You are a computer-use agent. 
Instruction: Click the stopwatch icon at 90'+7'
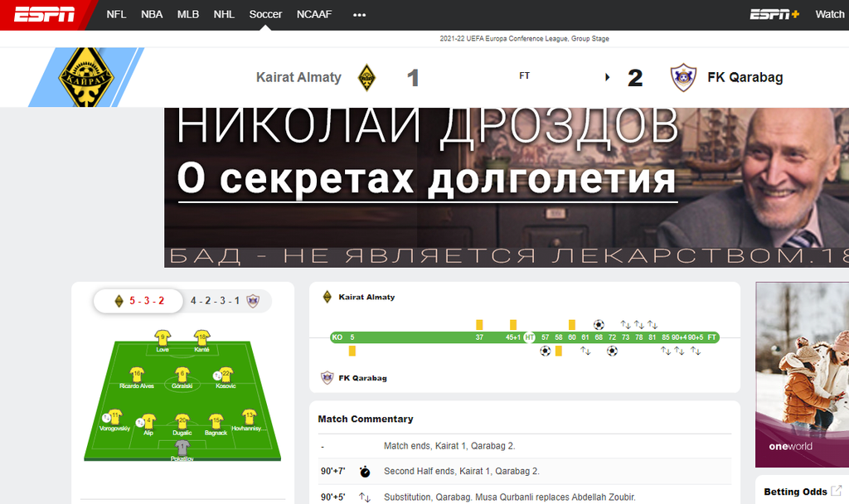pos(365,472)
